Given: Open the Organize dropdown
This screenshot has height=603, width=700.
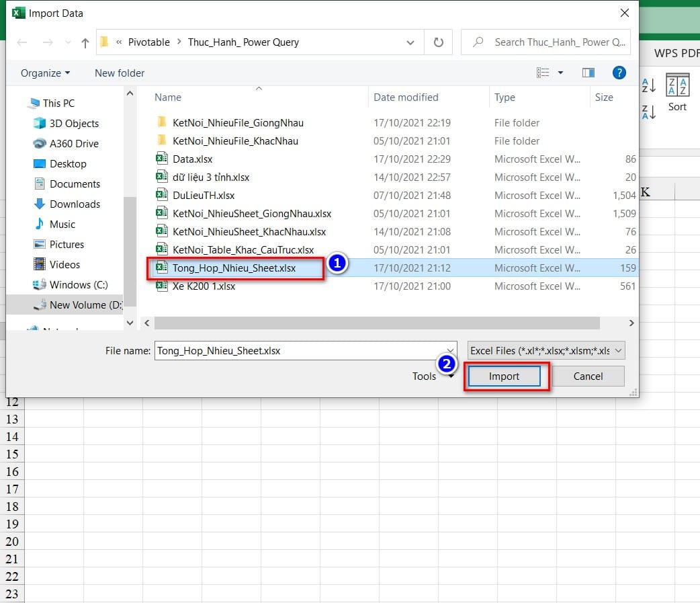Looking at the screenshot, I should (41, 73).
